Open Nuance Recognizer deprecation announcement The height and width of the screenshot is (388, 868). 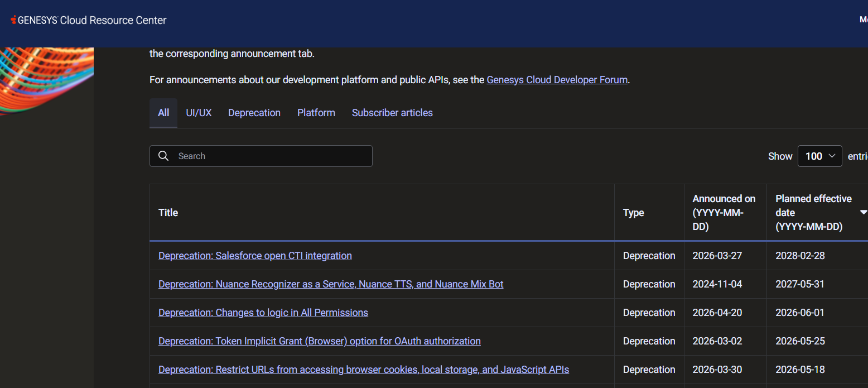coord(331,284)
